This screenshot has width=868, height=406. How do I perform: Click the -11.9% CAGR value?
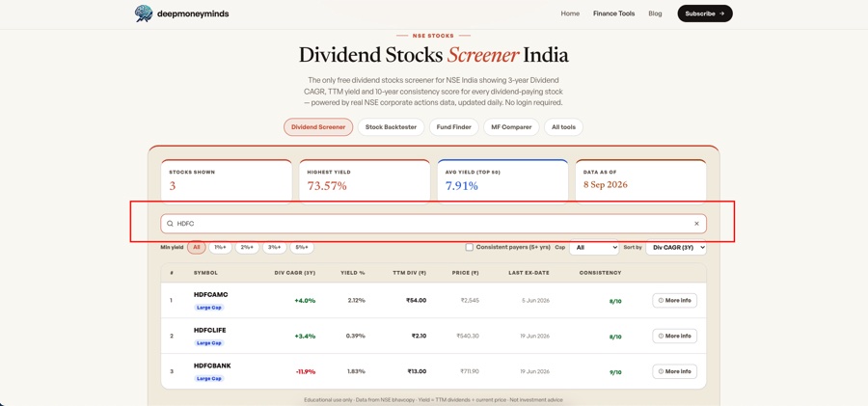coord(305,371)
